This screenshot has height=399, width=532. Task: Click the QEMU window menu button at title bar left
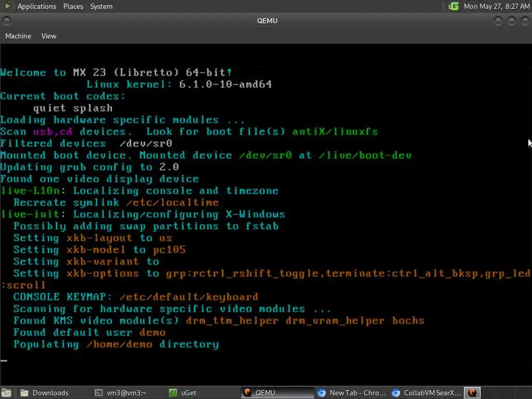pos(6,21)
